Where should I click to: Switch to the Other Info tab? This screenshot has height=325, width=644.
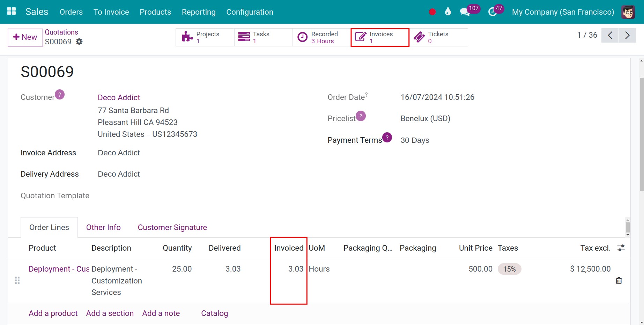103,227
